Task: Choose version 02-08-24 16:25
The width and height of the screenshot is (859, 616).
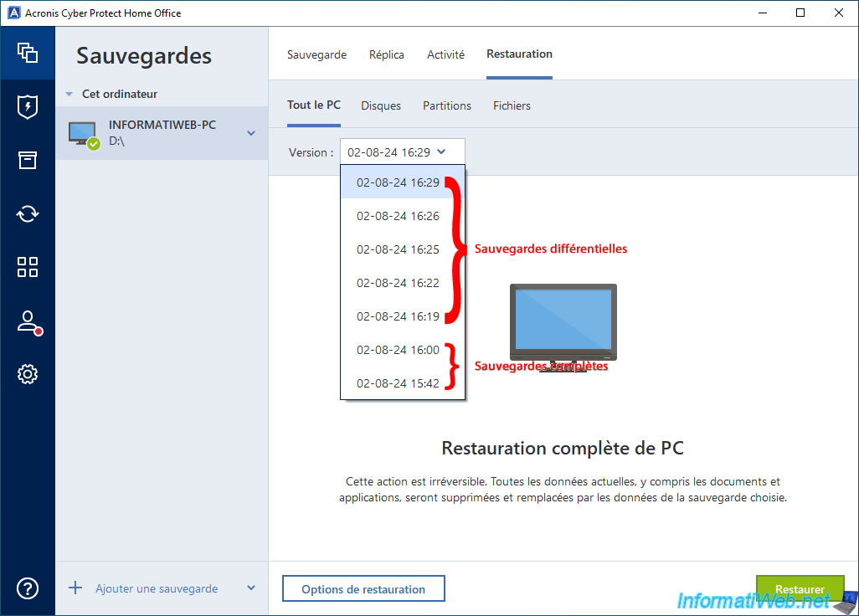Action: [x=403, y=249]
